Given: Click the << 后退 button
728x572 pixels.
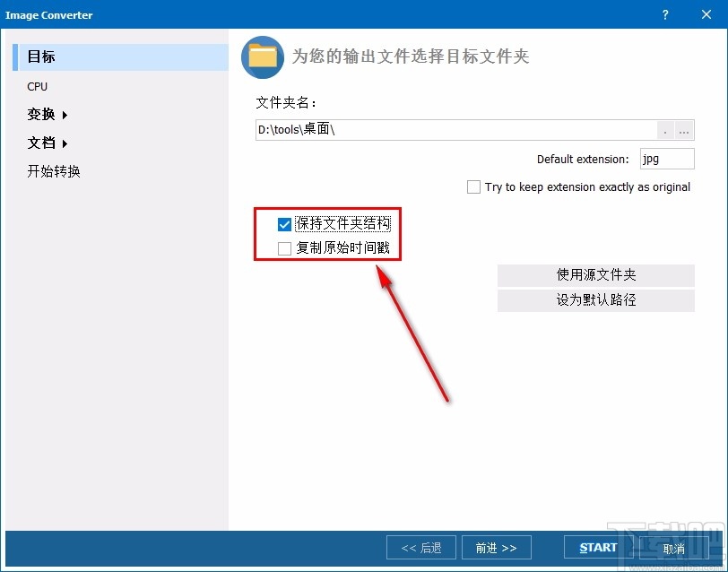Looking at the screenshot, I should coord(421,548).
